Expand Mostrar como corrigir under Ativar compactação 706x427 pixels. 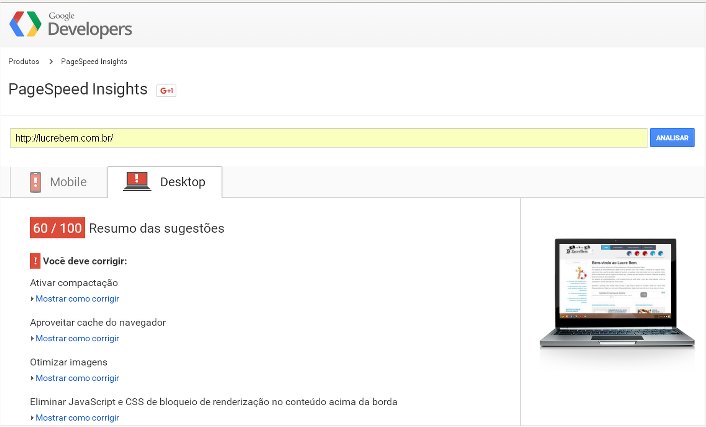[x=77, y=299]
